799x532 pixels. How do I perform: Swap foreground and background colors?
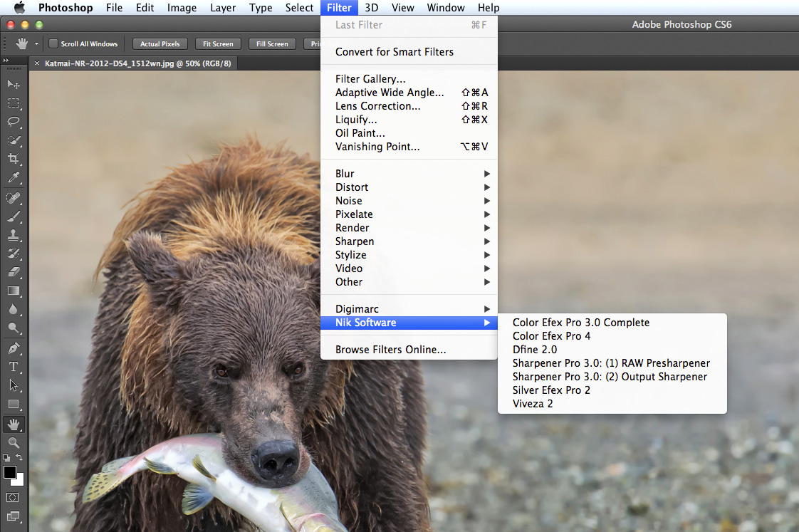click(x=19, y=458)
